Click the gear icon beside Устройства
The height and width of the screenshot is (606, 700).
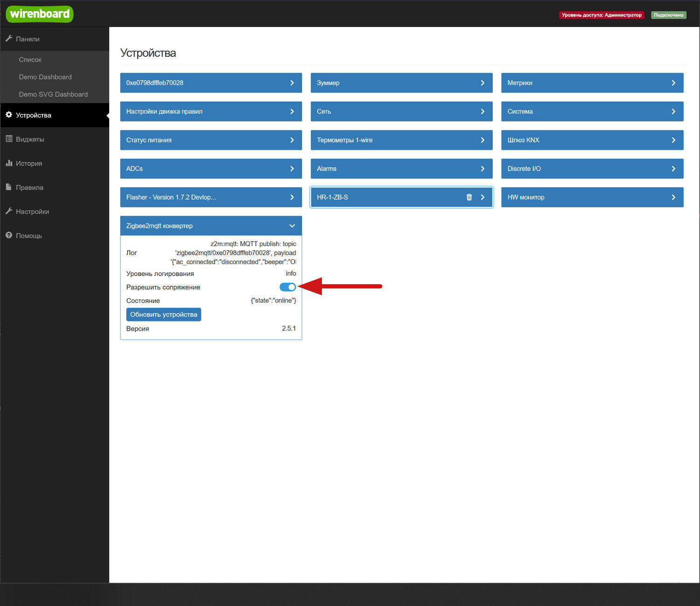point(9,115)
